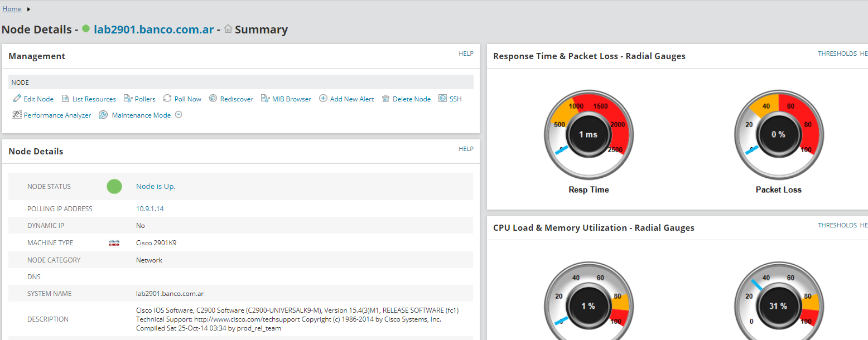Image resolution: width=868 pixels, height=340 pixels.
Task: Click the 'Cisco 2901K9' machine type value
Action: [x=156, y=243]
